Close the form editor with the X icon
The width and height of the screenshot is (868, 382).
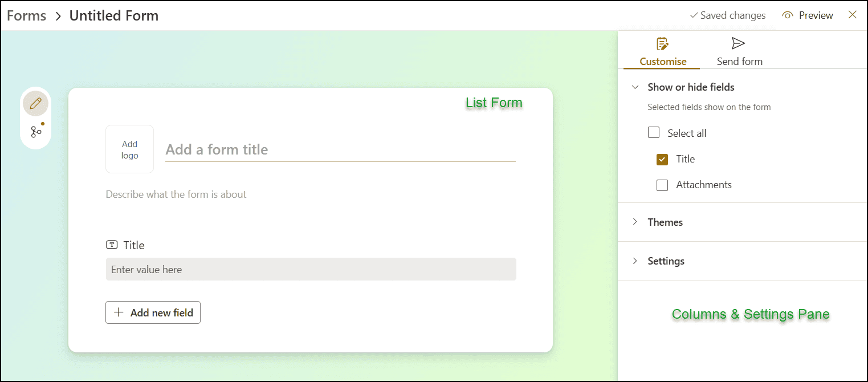(853, 14)
